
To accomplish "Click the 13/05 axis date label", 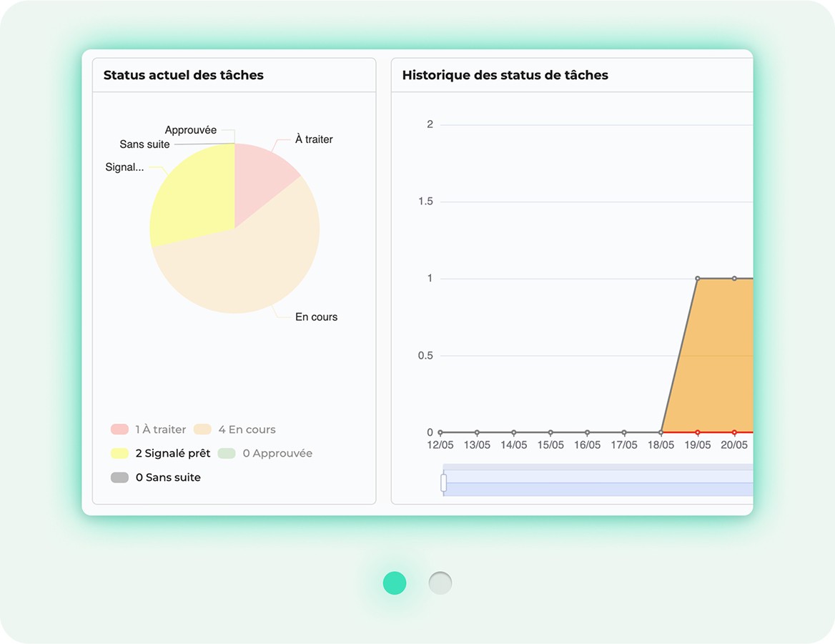I will (477, 445).
